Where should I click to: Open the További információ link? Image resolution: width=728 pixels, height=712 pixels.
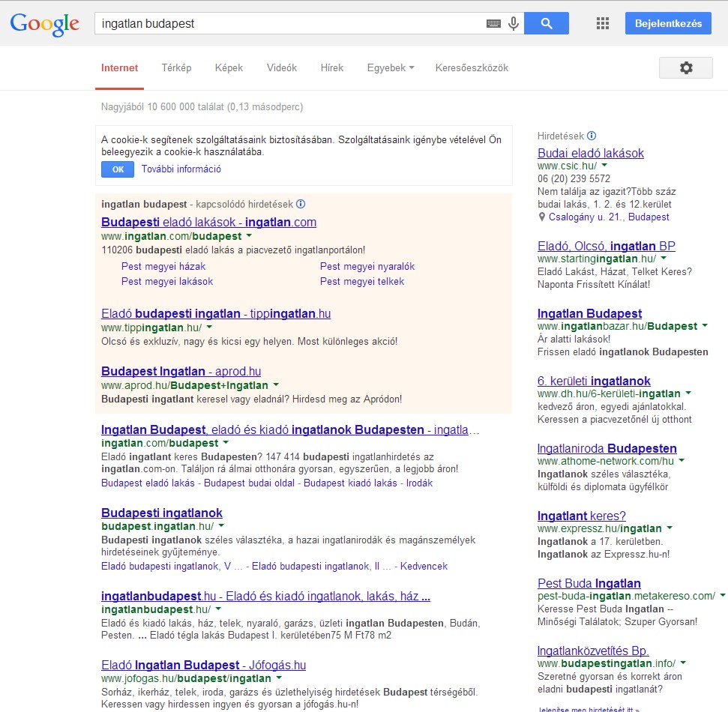181,169
